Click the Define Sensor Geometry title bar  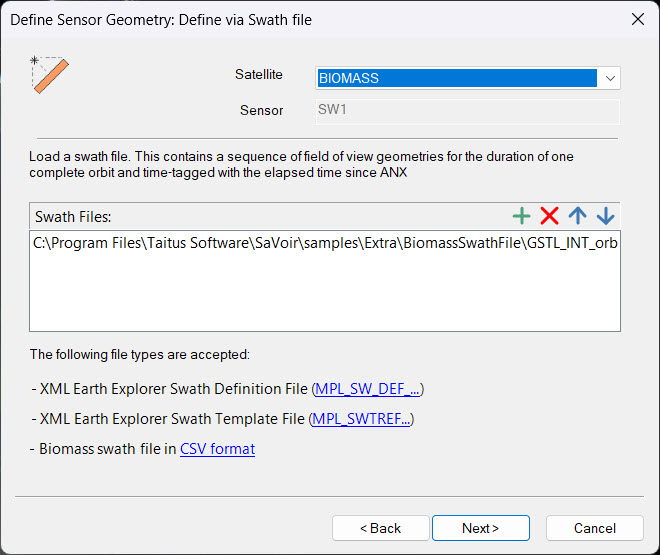click(x=250, y=18)
